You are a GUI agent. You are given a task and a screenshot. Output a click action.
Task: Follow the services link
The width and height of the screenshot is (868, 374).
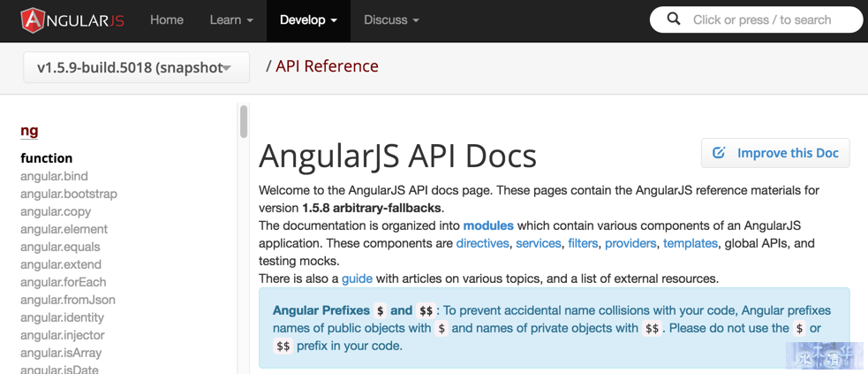pyautogui.click(x=538, y=244)
